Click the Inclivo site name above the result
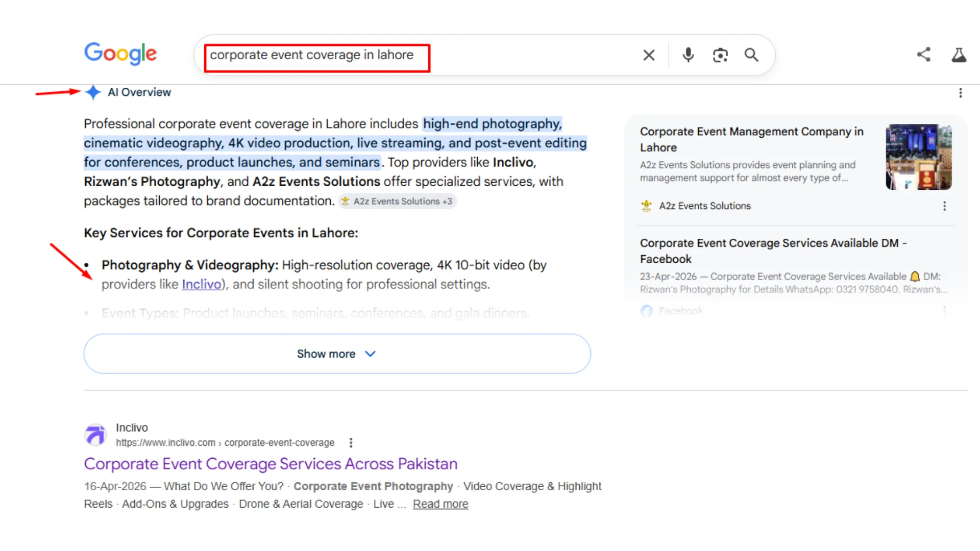The image size is (980, 551). coord(132,428)
